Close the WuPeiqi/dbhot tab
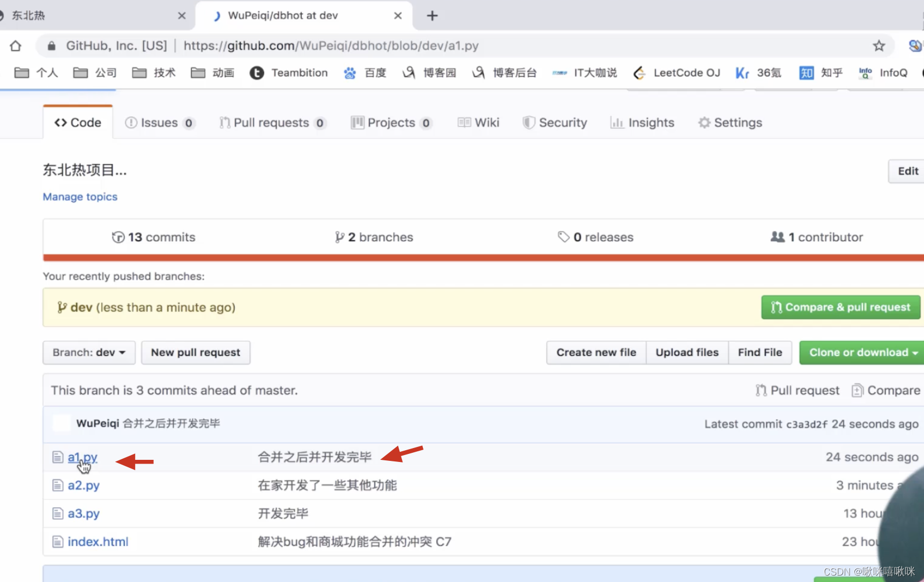Image resolution: width=924 pixels, height=582 pixels. pyautogui.click(x=398, y=16)
